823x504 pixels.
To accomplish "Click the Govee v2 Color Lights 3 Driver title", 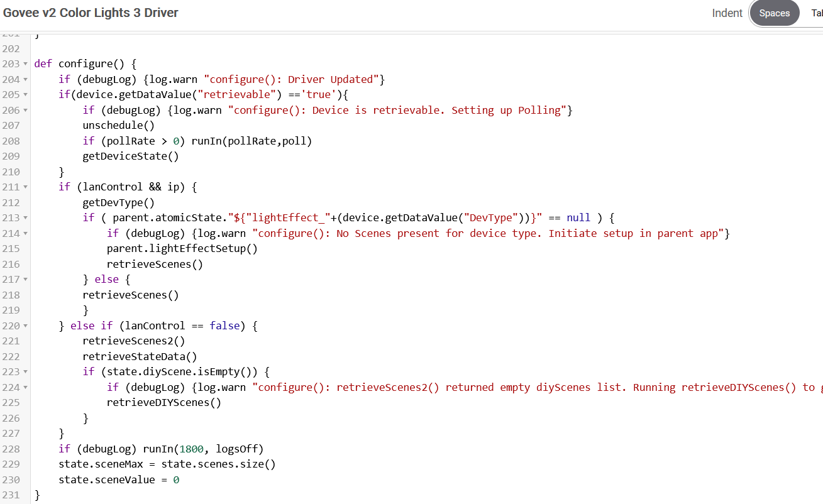I will [91, 13].
